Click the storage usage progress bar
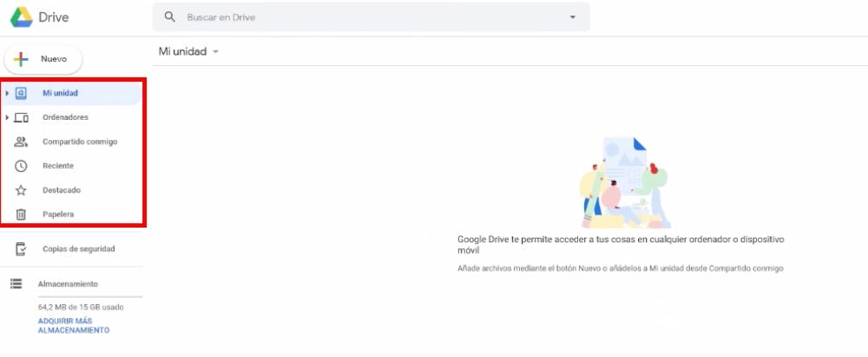Viewport: 868px width, 357px height. coord(89,297)
